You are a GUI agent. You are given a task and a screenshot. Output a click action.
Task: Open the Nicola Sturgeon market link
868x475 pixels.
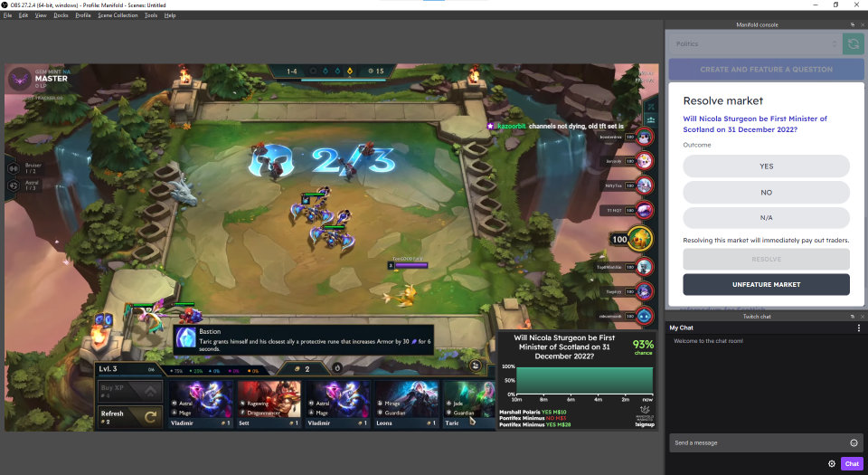(x=755, y=124)
